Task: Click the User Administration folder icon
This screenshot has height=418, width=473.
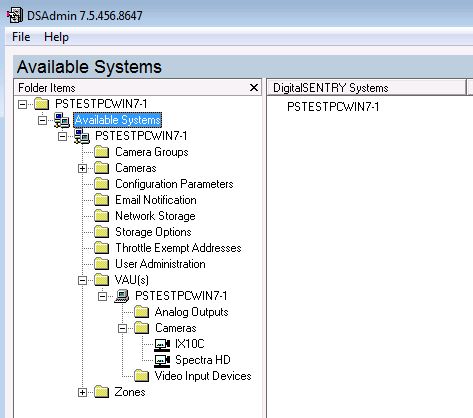Action: click(102, 264)
